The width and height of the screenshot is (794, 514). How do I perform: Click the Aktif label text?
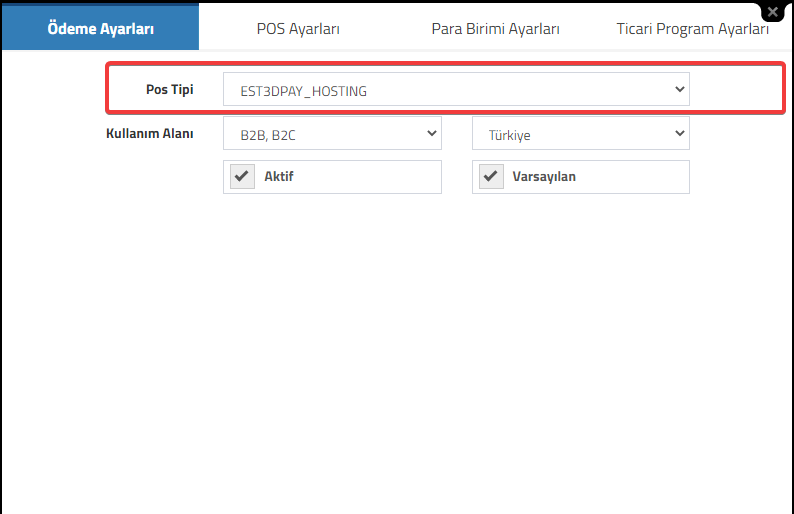pyautogui.click(x=279, y=176)
